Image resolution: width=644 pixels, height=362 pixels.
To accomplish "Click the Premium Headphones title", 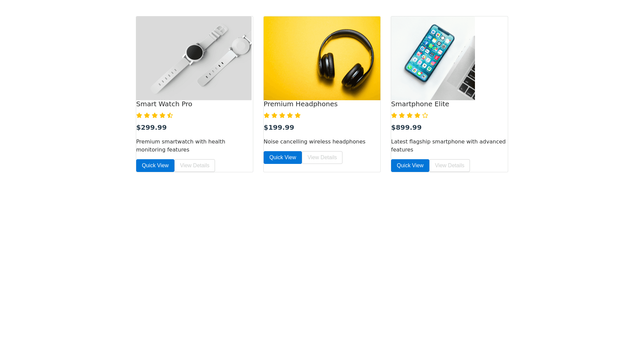I will click(x=301, y=104).
